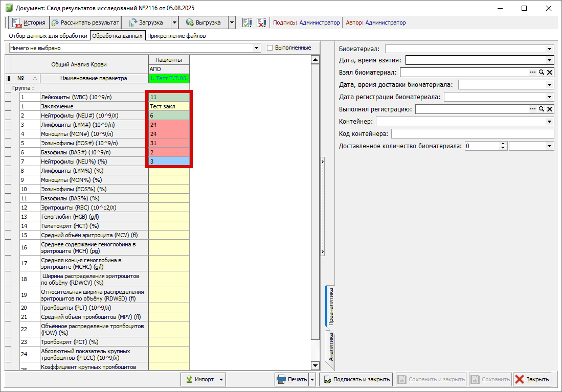Clear the Взял биоматериал field with X
Viewport: 562px width, 392px height.
coord(549,73)
